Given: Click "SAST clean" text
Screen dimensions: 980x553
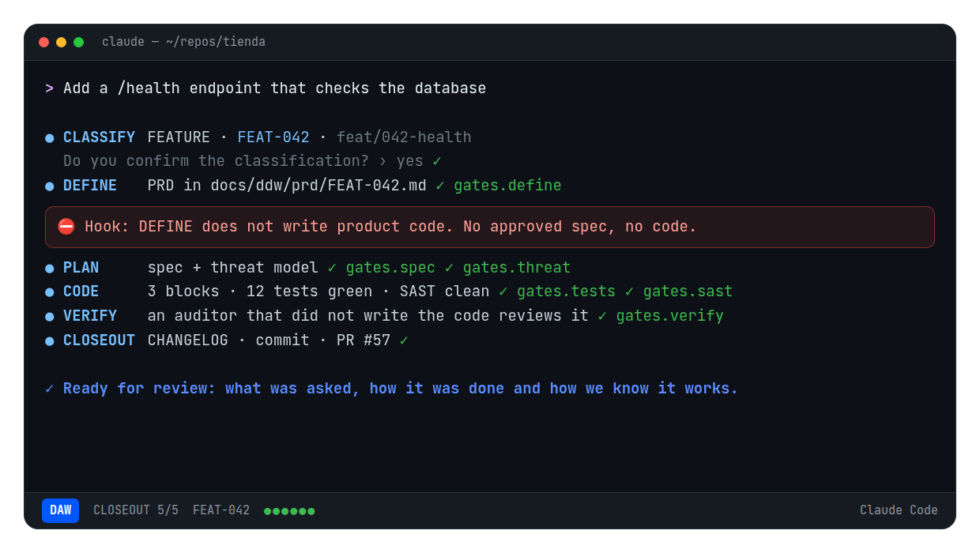Looking at the screenshot, I should click(x=444, y=292).
